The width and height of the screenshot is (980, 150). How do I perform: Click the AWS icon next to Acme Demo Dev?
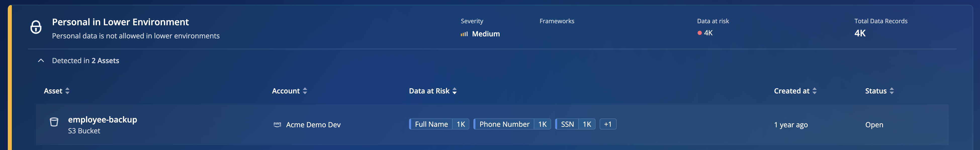click(277, 124)
